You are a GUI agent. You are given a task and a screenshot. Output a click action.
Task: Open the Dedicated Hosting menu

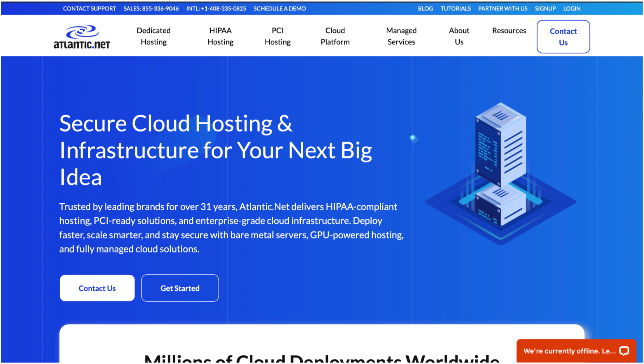154,36
